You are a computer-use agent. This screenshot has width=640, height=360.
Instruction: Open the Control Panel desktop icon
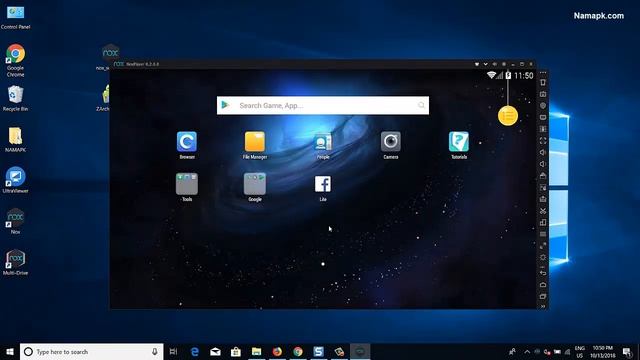click(x=16, y=17)
